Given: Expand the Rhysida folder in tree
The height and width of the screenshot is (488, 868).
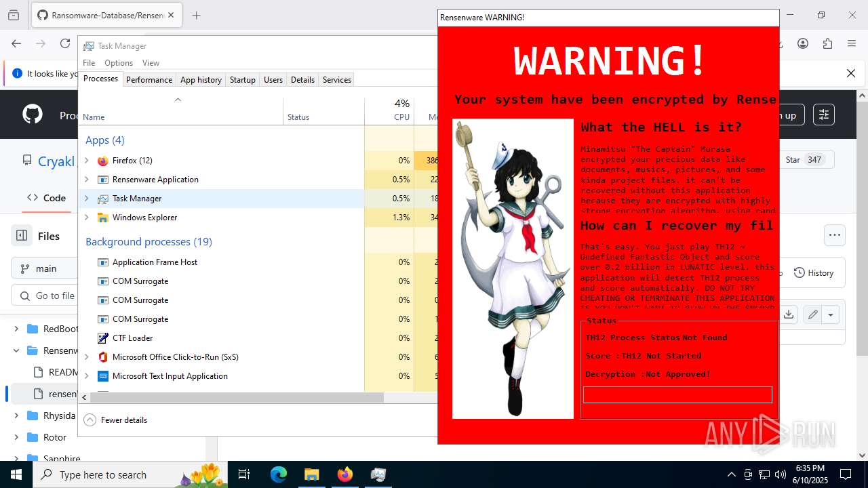Looking at the screenshot, I should tap(16, 415).
